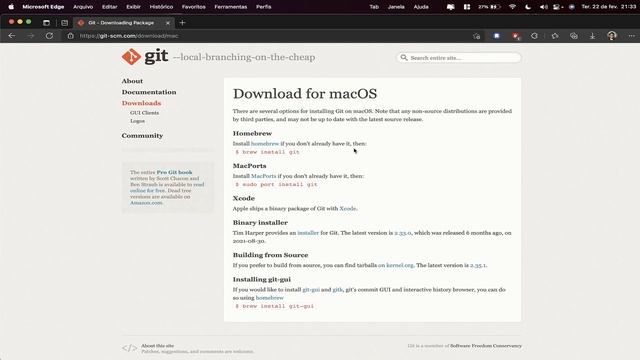Open a new tab

[182, 23]
